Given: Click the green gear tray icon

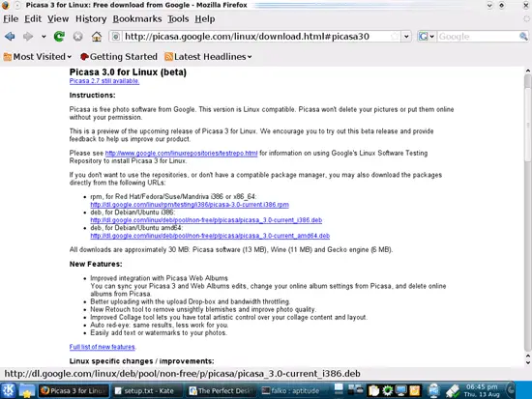Looking at the screenshot, I should pos(388,391).
